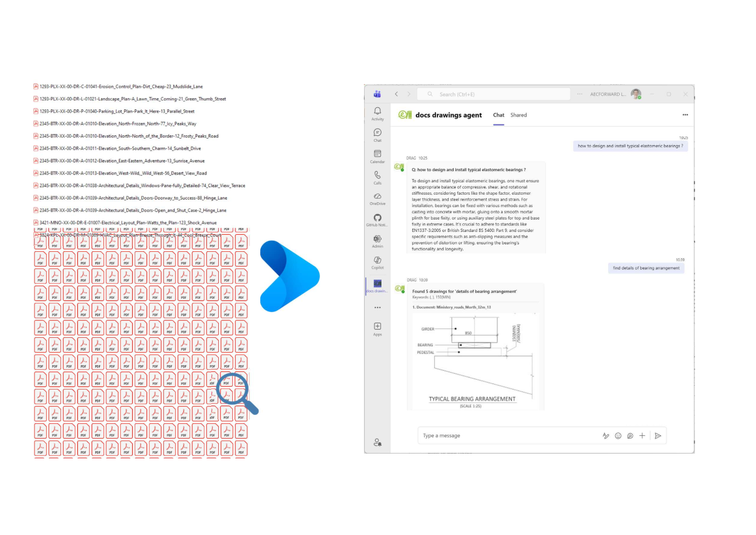
Task: Open the user profile avatar menu
Action: [636, 94]
